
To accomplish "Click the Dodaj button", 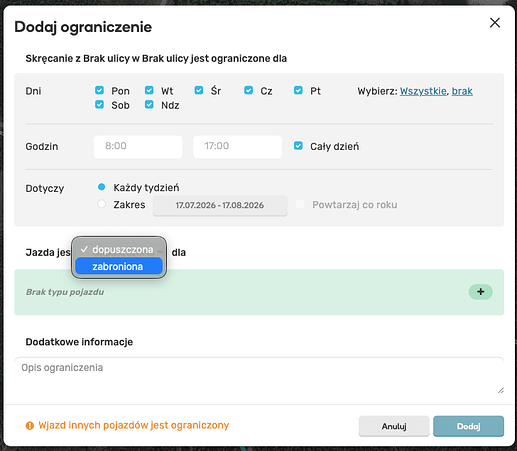I will coord(468,426).
